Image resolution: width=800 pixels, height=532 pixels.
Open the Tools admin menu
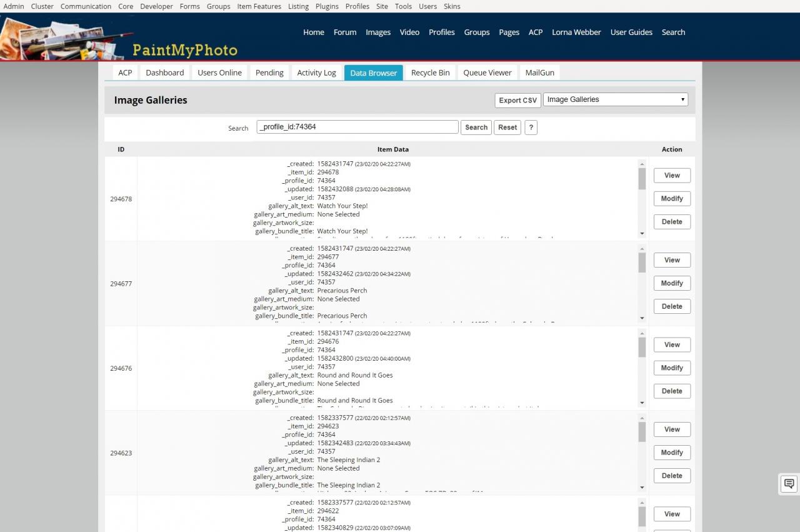[403, 6]
